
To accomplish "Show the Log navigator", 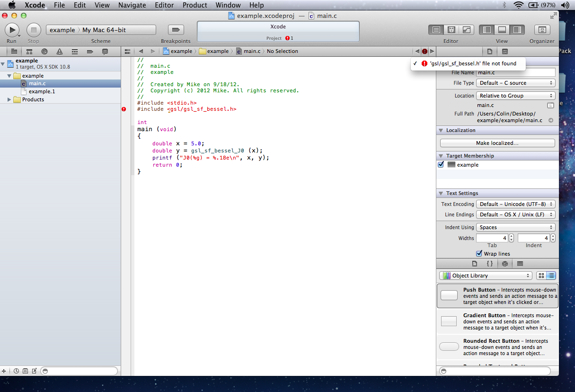I will pyautogui.click(x=105, y=51).
